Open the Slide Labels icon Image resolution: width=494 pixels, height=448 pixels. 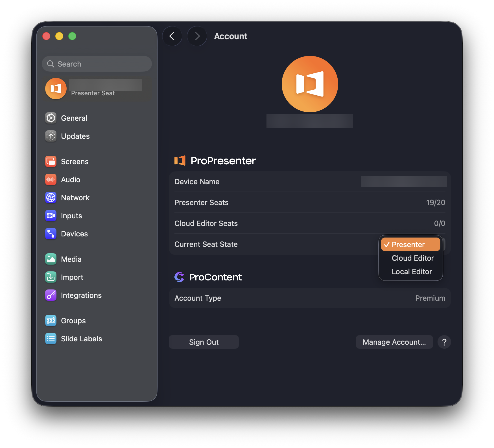(x=51, y=339)
